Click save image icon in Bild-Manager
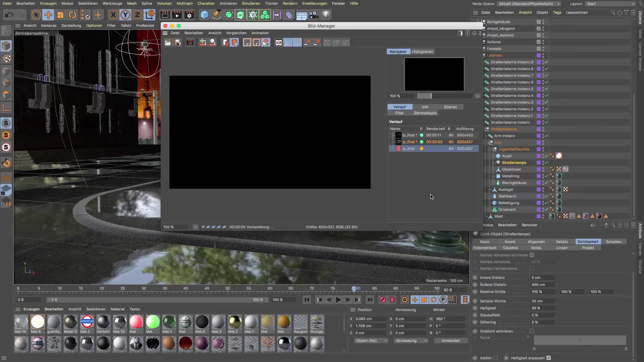 178,43
